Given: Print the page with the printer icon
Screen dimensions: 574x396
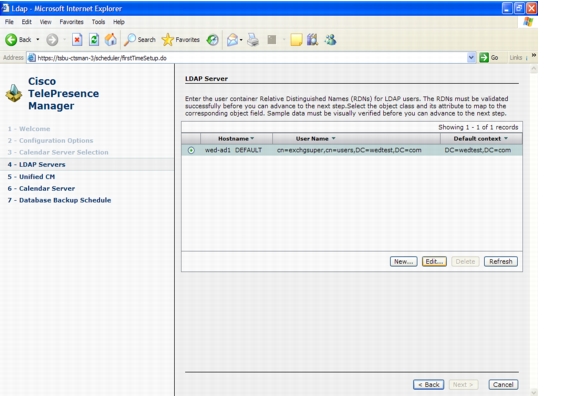Looking at the screenshot, I should [x=253, y=40].
